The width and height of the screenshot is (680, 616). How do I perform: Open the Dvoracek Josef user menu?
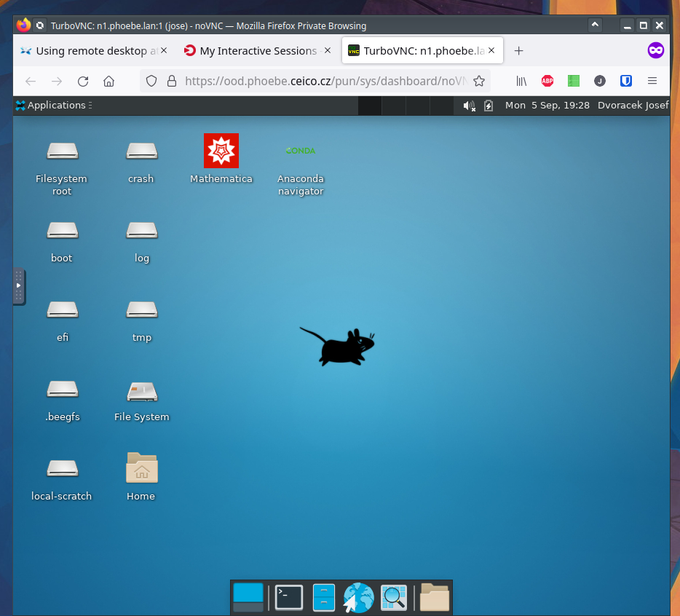point(633,106)
